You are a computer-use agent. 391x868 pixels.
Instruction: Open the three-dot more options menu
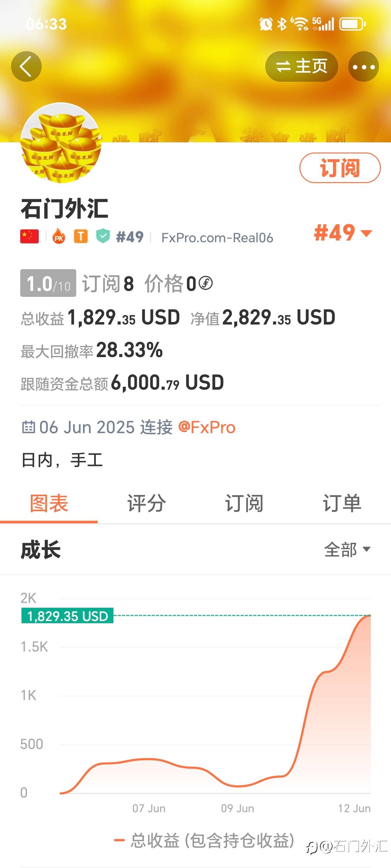(x=363, y=66)
